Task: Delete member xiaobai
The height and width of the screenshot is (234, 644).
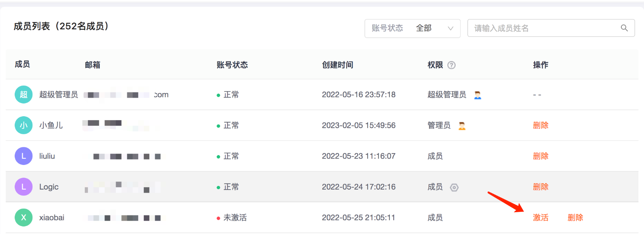Action: [x=575, y=217]
